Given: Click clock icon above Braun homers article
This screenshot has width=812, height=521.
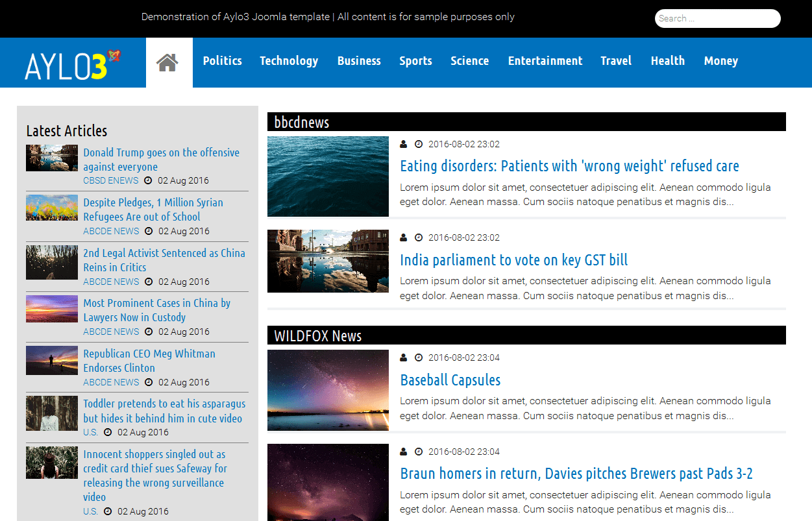Looking at the screenshot, I should 419,452.
